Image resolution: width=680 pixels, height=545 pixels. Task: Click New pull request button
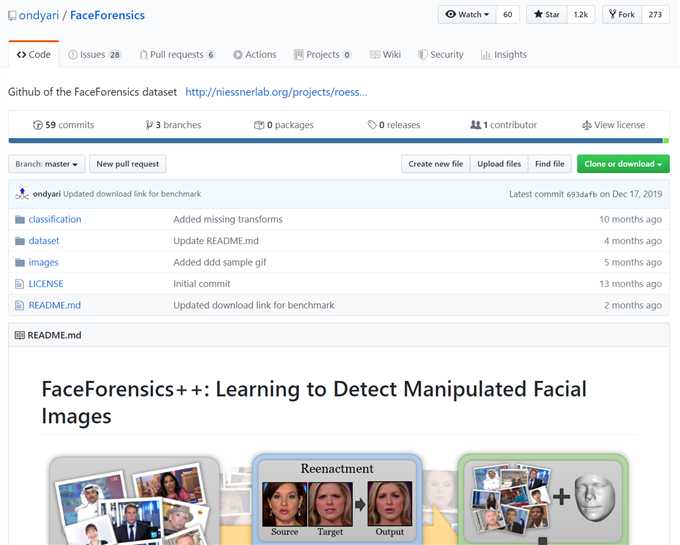click(x=128, y=164)
